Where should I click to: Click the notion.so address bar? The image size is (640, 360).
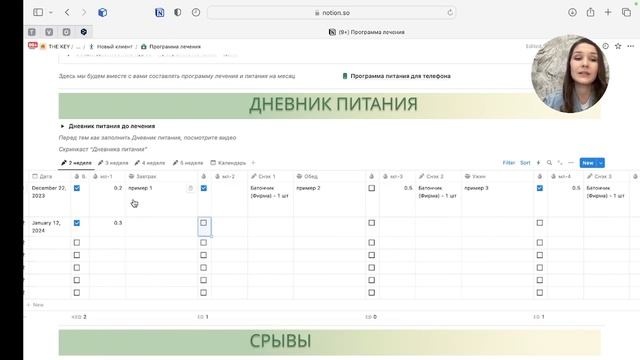pos(331,13)
